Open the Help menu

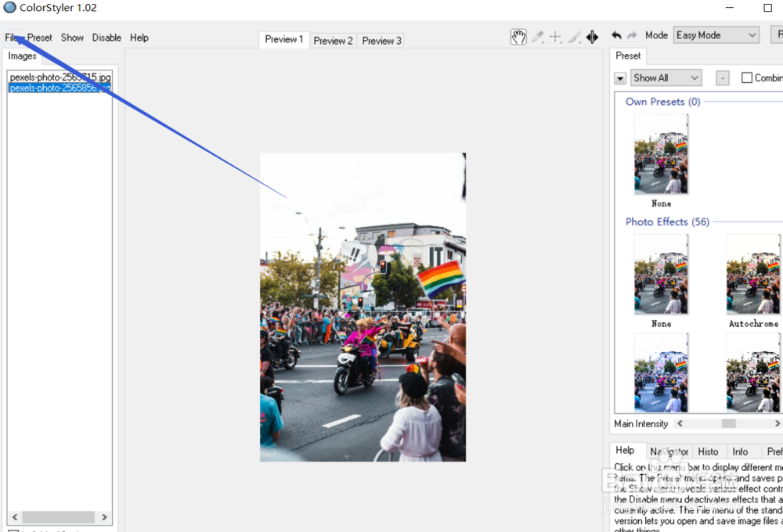139,38
